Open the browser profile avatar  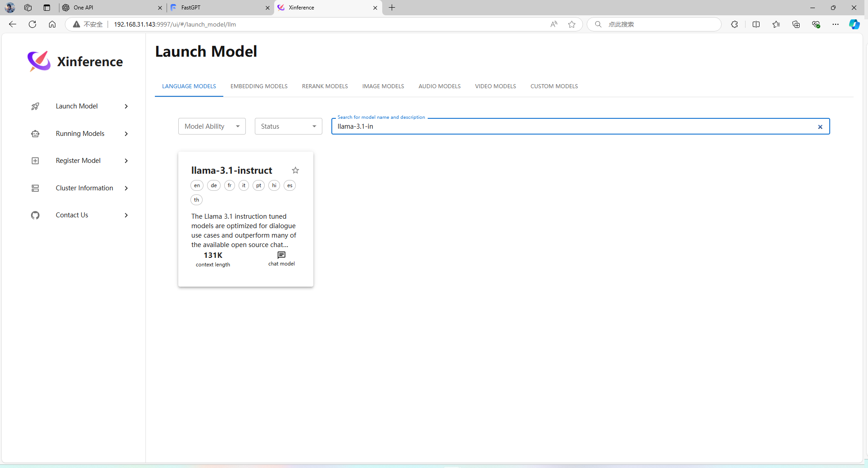click(x=10, y=8)
